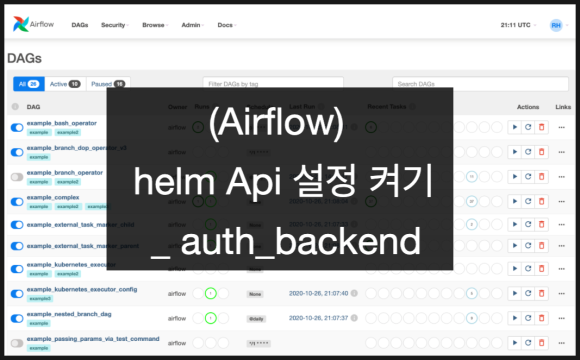This screenshot has width=580, height=360.
Task: Click the Filter DAGs by tag field
Action: click(x=273, y=84)
